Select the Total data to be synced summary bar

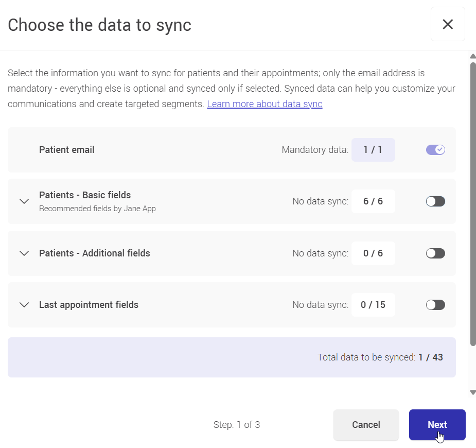coord(232,357)
